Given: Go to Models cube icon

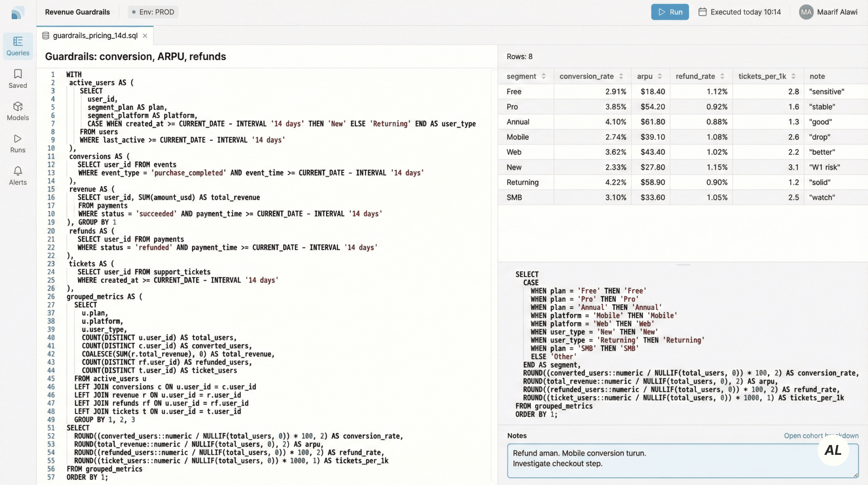Looking at the screenshot, I should pos(18,107).
